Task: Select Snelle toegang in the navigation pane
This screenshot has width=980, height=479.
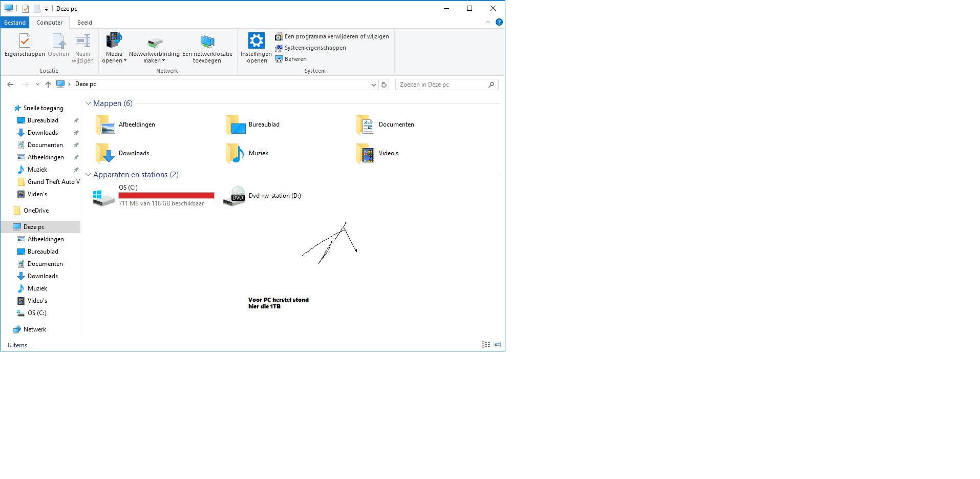Action: tap(44, 108)
